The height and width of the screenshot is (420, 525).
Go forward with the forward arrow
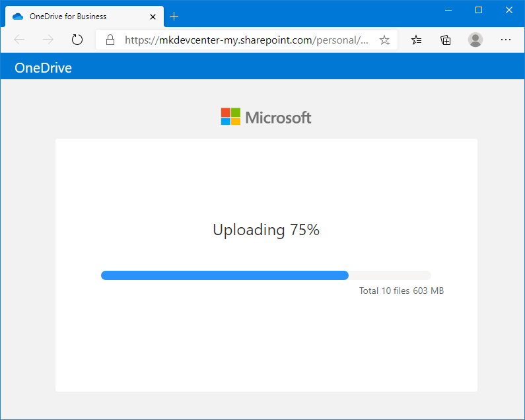click(48, 40)
